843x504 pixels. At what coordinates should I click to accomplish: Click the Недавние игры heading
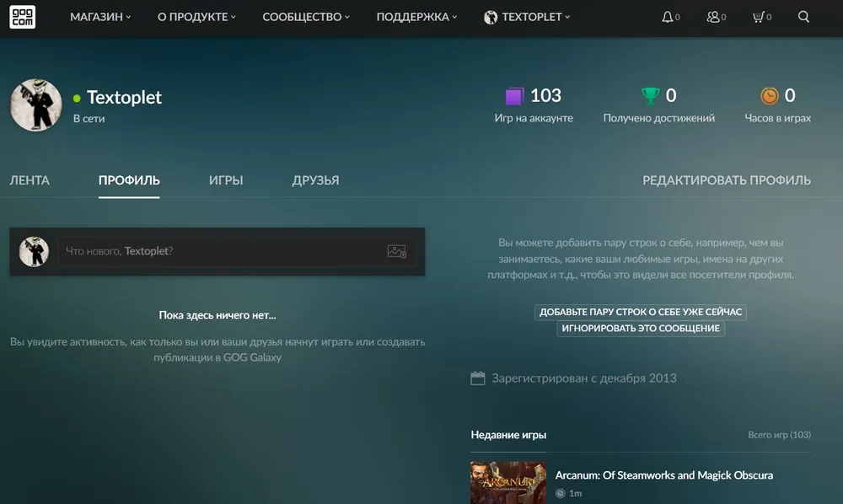(508, 435)
